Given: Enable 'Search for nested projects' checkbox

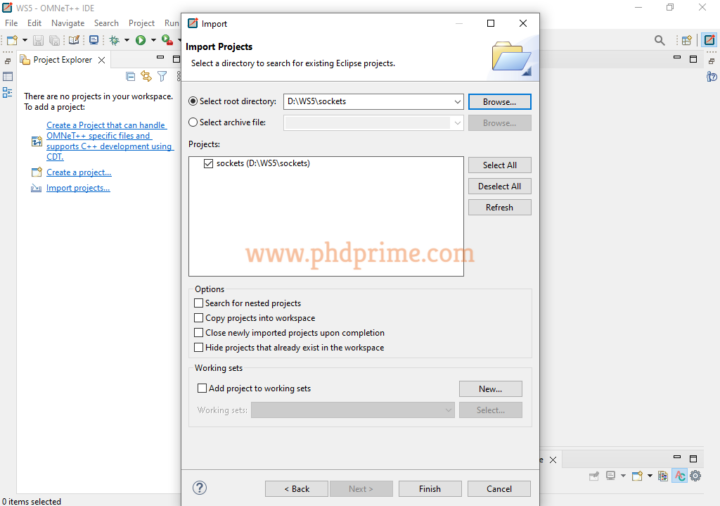Looking at the screenshot, I should [x=198, y=303].
